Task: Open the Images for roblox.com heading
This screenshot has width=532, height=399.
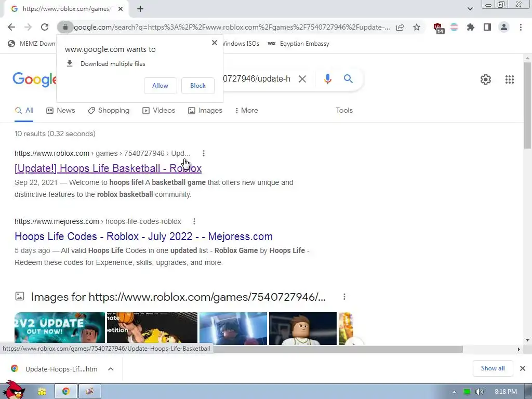Action: [179, 297]
